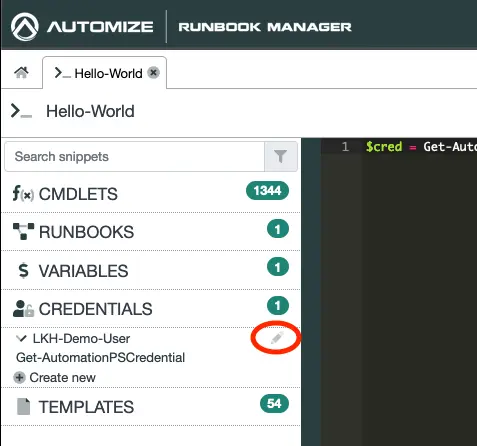Expand the VARIABLES section
This screenshot has width=477, height=446.
point(151,270)
